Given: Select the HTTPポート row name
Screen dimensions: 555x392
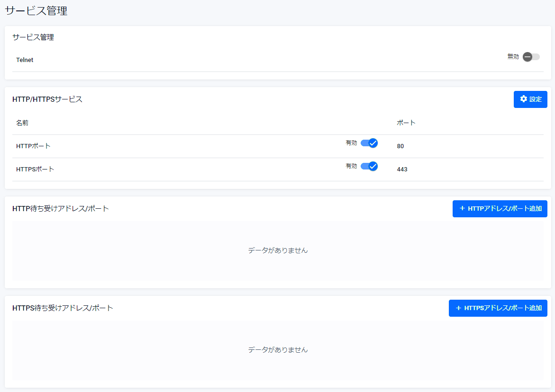Looking at the screenshot, I should tap(33, 146).
